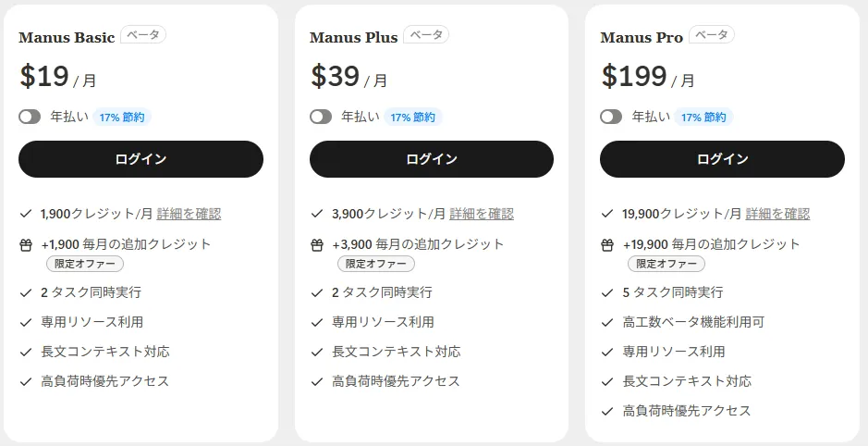Click the 限定オファー badge in Manus Plus
Image resolution: width=868 pixels, height=446 pixels.
coord(376,264)
